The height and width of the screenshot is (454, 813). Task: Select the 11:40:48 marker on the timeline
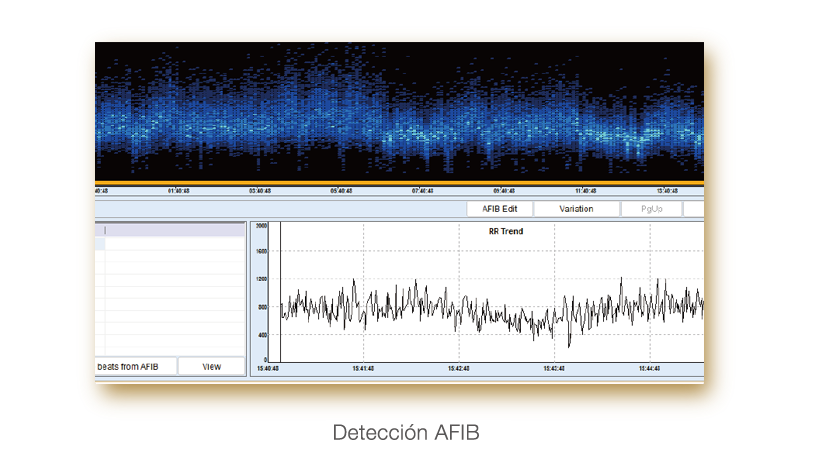point(585,191)
